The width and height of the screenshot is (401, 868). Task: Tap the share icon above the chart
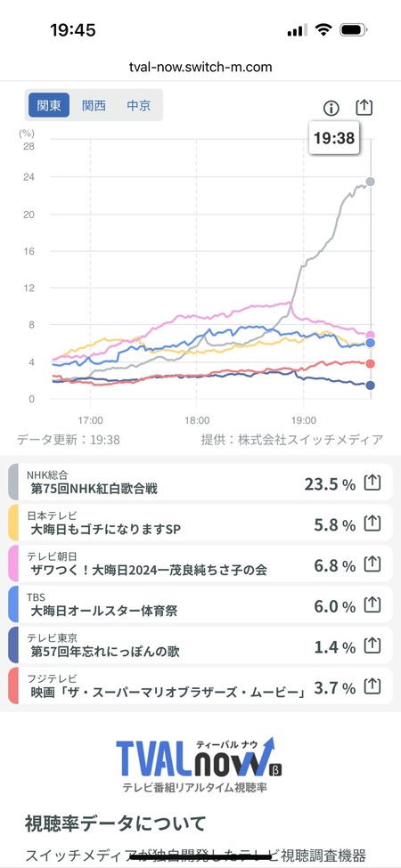click(x=364, y=108)
